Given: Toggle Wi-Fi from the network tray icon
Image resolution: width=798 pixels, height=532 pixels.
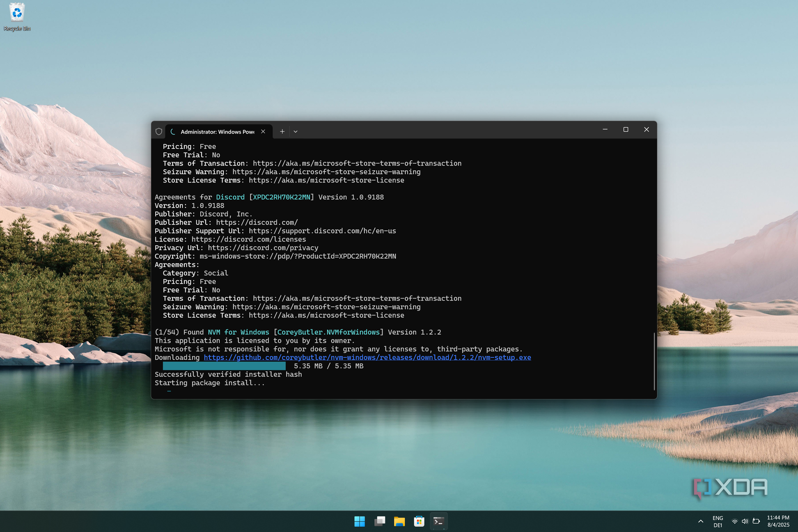Looking at the screenshot, I should coord(735,521).
